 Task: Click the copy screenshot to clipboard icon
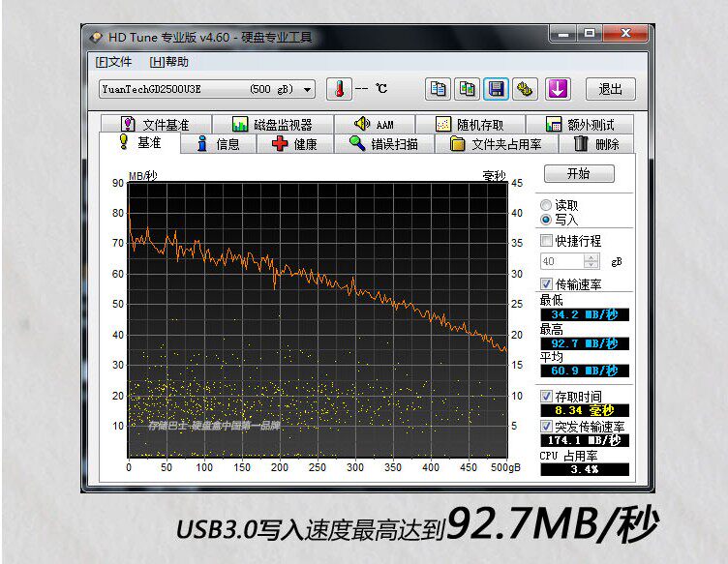click(x=468, y=89)
